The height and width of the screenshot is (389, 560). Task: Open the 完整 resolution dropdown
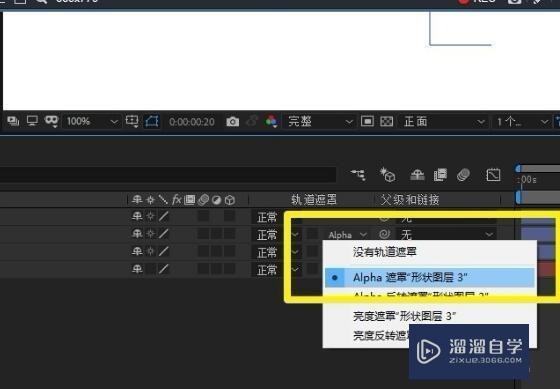(x=319, y=121)
